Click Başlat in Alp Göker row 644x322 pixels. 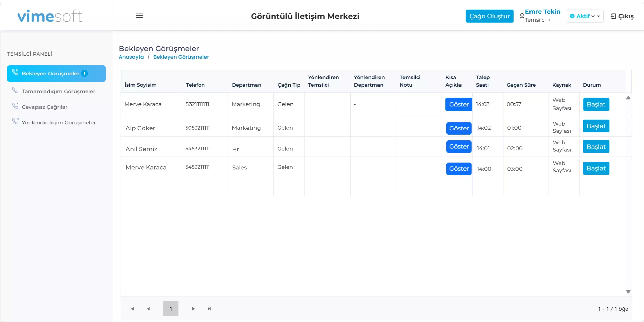(x=596, y=126)
